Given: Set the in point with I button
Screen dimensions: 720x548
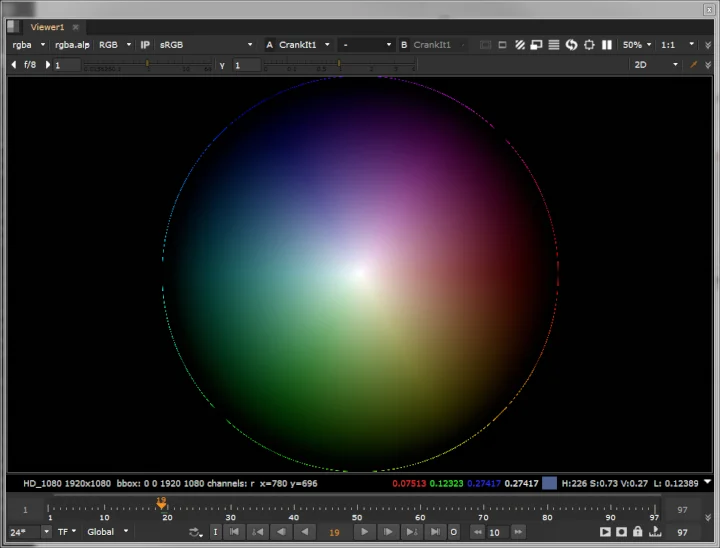Looking at the screenshot, I should 215,532.
